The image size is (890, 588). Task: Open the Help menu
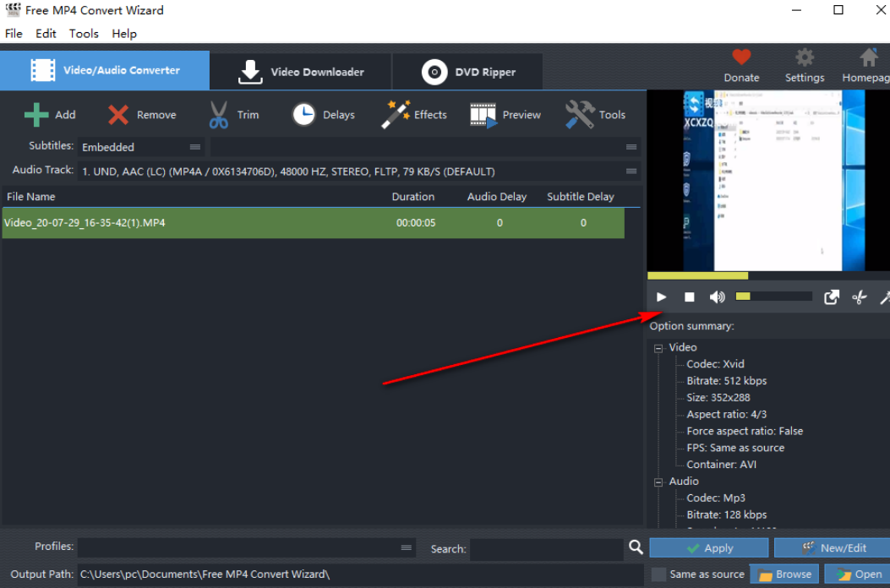123,34
